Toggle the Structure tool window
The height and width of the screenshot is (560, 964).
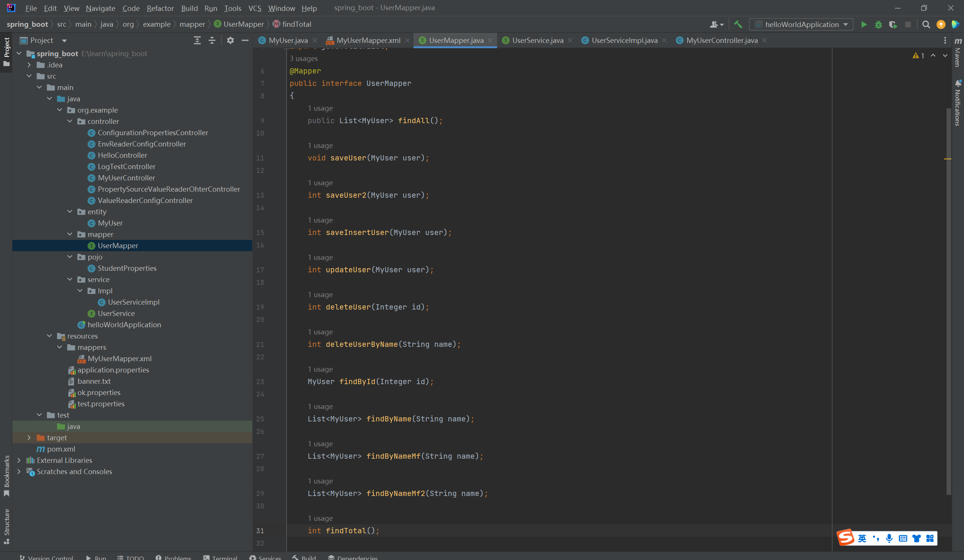point(6,526)
